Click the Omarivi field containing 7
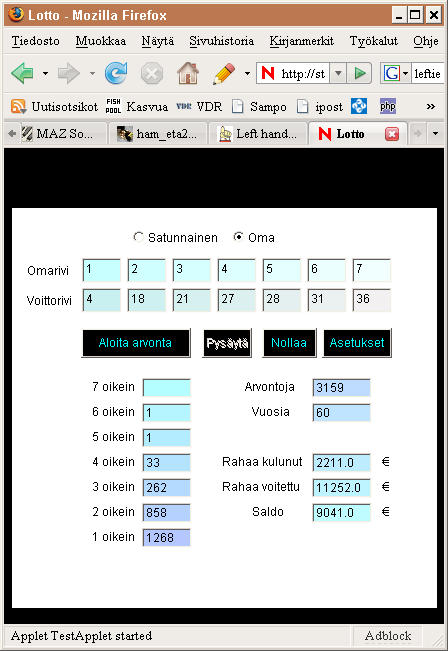Image resolution: width=448 pixels, height=651 pixels. [x=372, y=270]
